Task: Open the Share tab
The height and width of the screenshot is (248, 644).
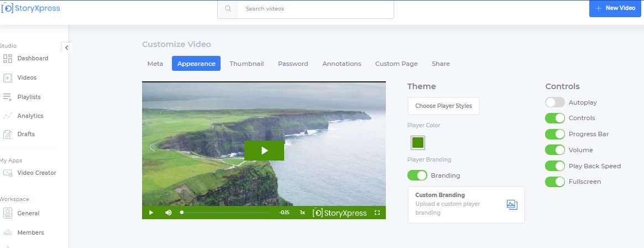Action: (441, 64)
